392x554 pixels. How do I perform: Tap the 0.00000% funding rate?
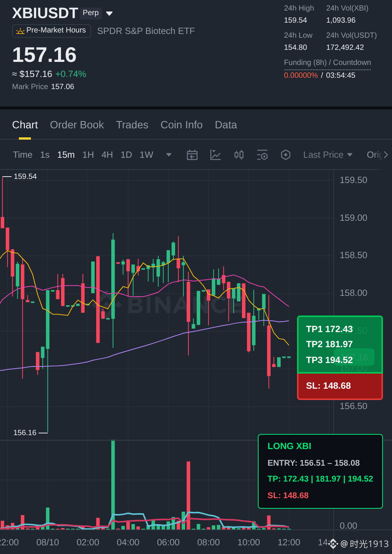pos(301,75)
